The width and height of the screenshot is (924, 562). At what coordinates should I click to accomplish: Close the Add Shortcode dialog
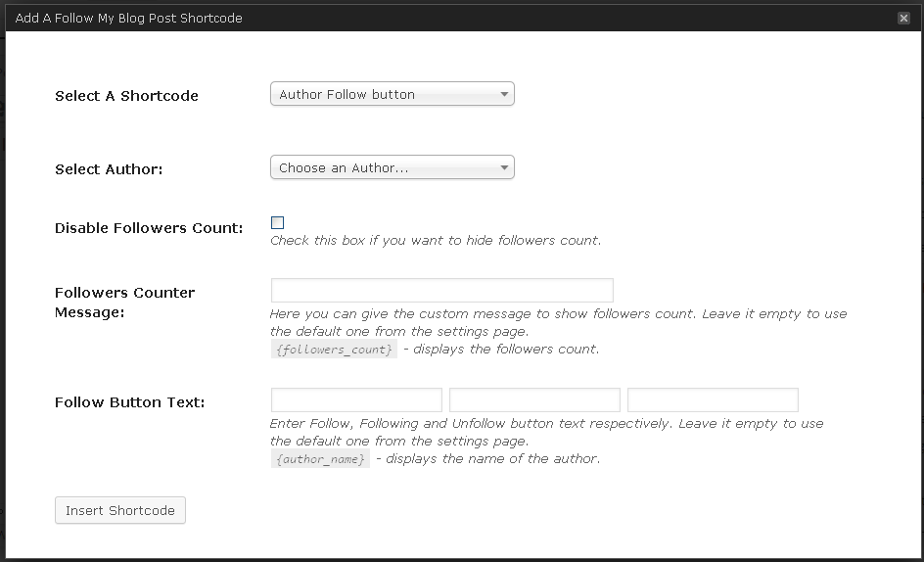(903, 18)
